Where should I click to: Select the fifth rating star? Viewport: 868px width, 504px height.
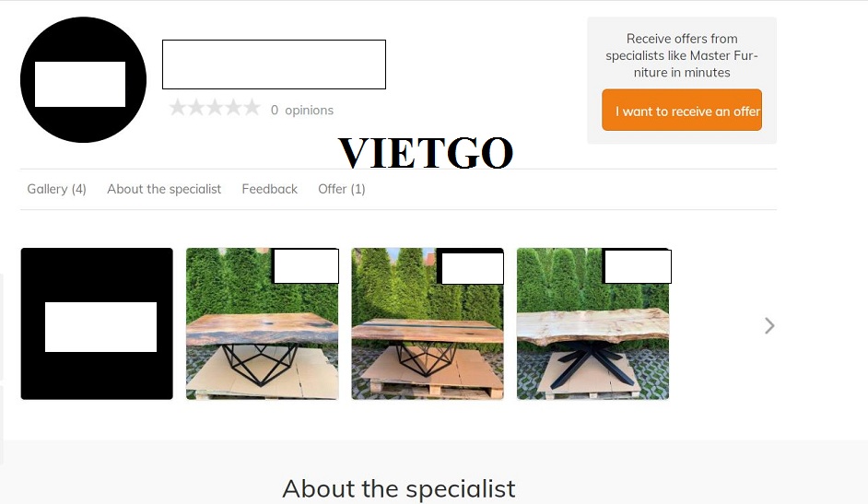252,107
